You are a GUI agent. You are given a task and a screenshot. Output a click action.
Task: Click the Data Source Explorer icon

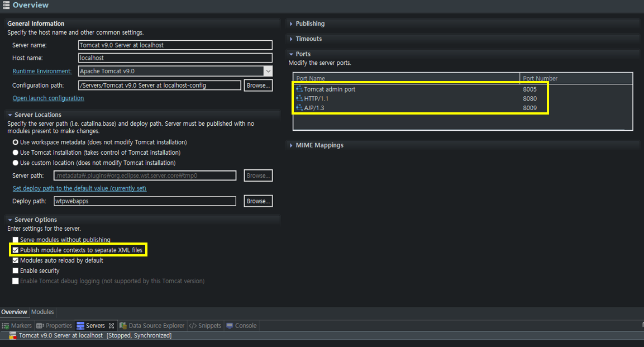tap(123, 326)
